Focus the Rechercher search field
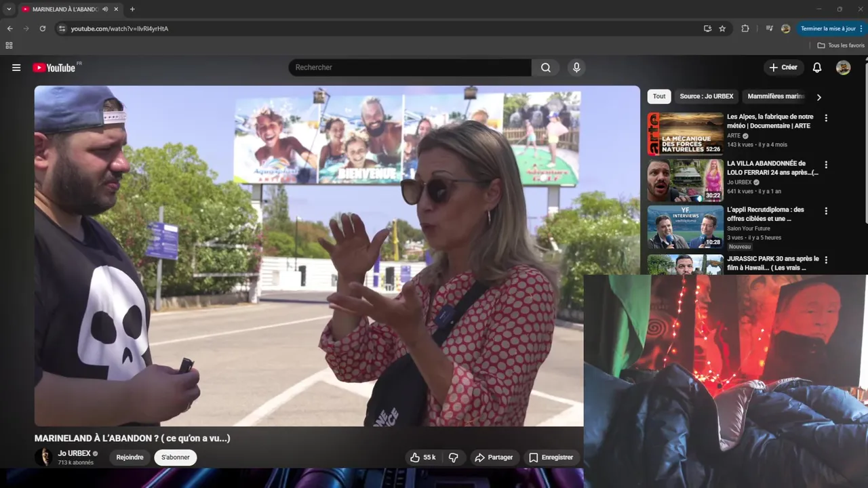Viewport: 868px width, 488px height. [x=410, y=67]
